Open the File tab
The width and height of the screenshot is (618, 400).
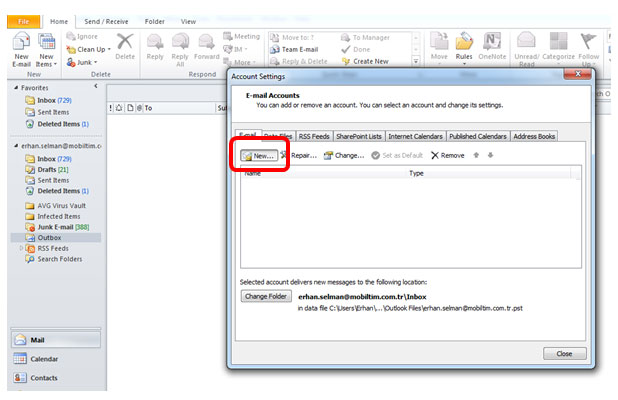coord(23,22)
